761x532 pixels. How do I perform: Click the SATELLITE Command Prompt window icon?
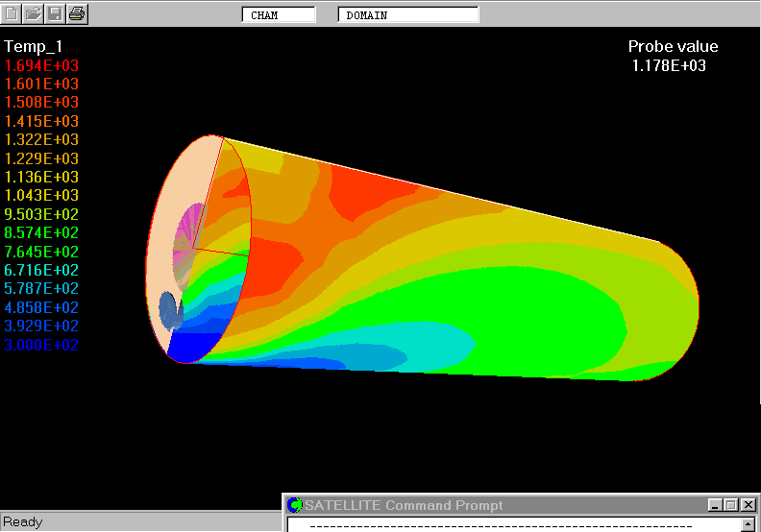[x=295, y=505]
